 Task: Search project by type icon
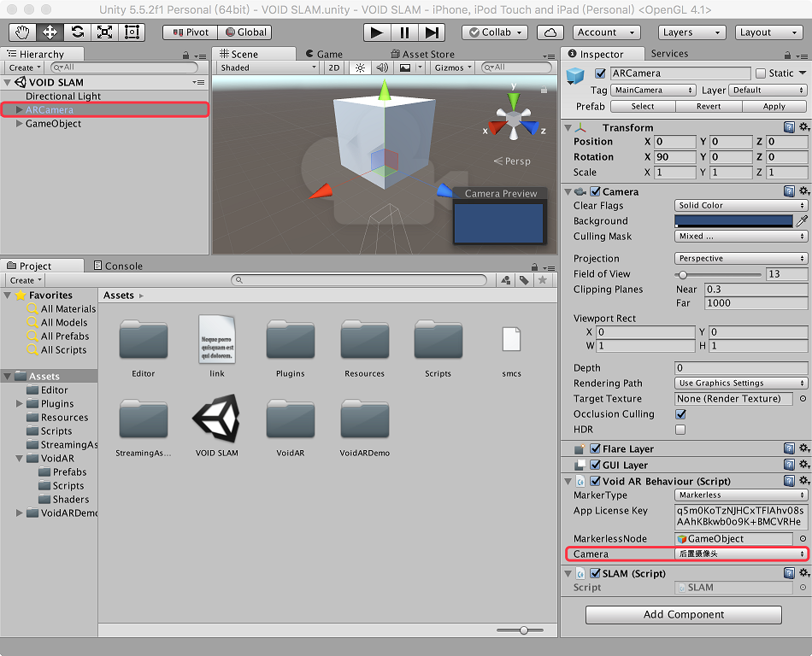coord(506,280)
